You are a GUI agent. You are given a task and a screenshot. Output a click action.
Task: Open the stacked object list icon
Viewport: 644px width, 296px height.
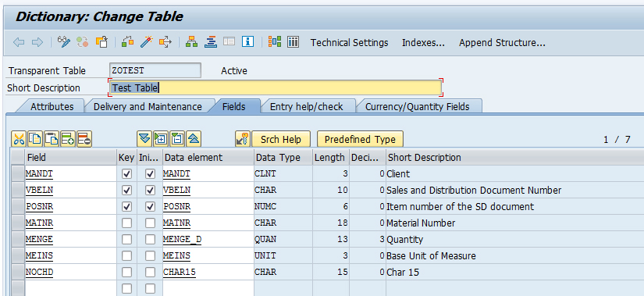click(211, 42)
